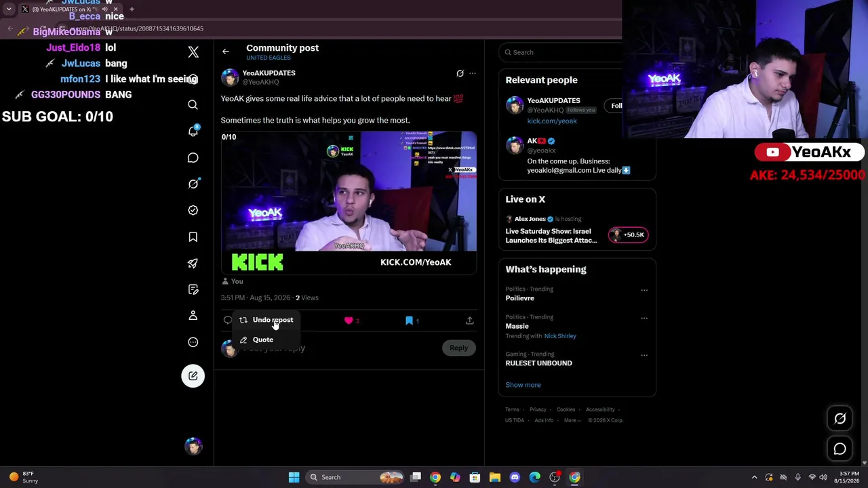Open Grok from the left sidebar
This screenshot has width=868, height=488.
pos(193,184)
